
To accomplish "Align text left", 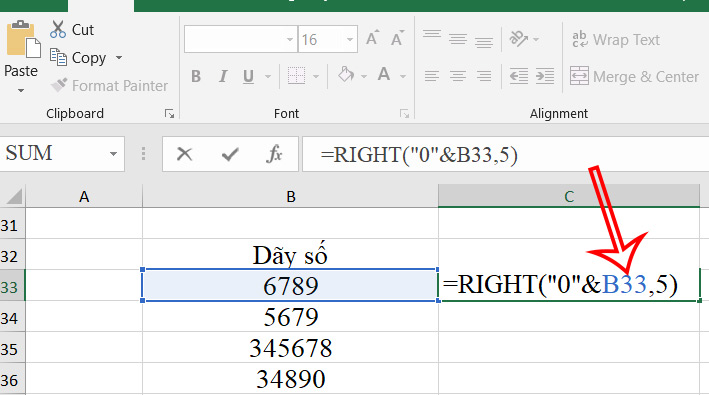I will (432, 76).
